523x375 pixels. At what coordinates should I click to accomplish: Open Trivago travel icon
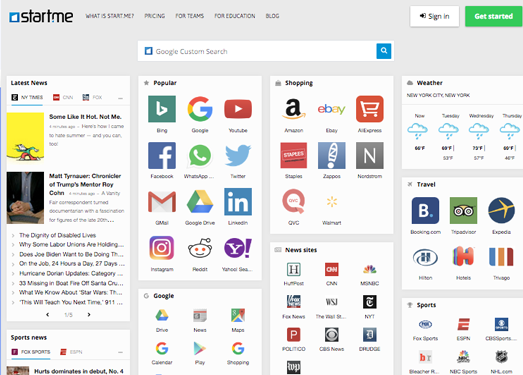point(501,257)
